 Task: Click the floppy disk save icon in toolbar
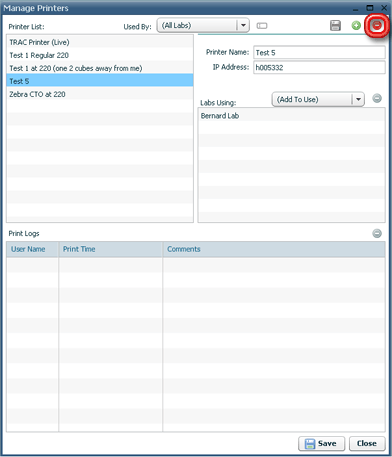click(x=335, y=25)
